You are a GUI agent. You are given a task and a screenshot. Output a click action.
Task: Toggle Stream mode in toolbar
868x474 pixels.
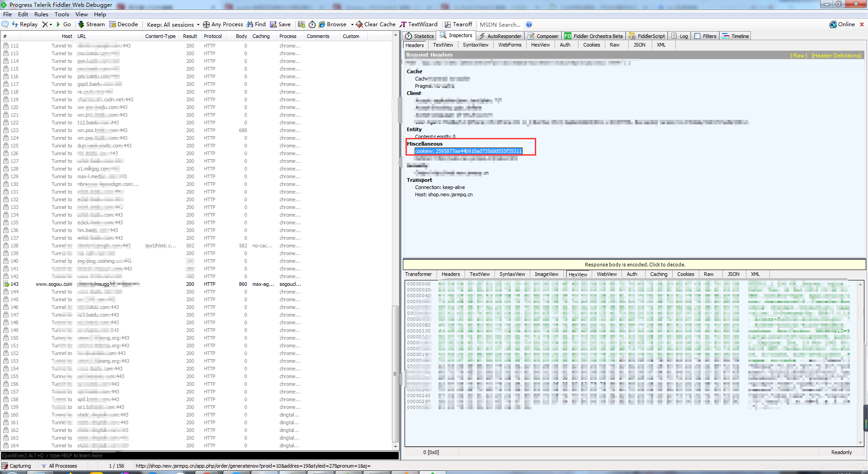(x=91, y=24)
